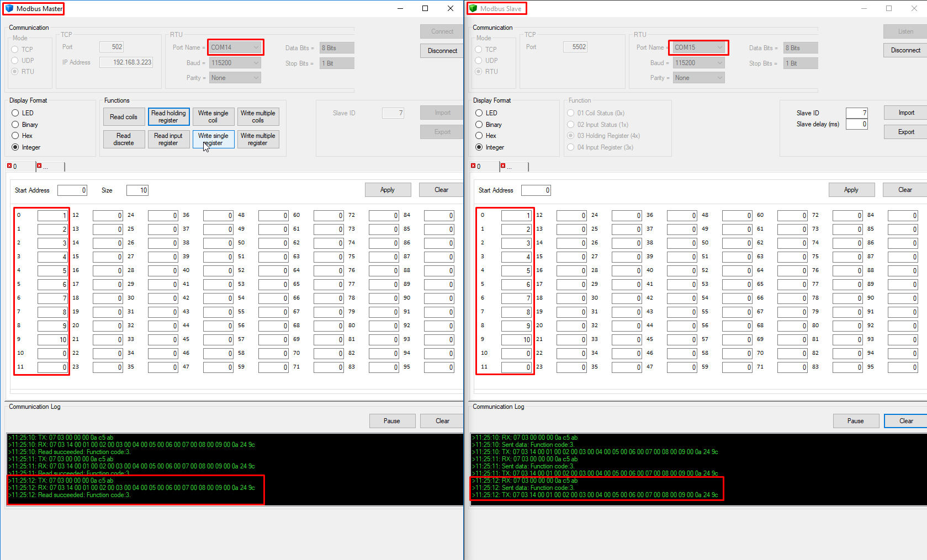This screenshot has height=560, width=927.
Task: Select Hex display format in Modbus Master
Action: pyautogui.click(x=15, y=135)
